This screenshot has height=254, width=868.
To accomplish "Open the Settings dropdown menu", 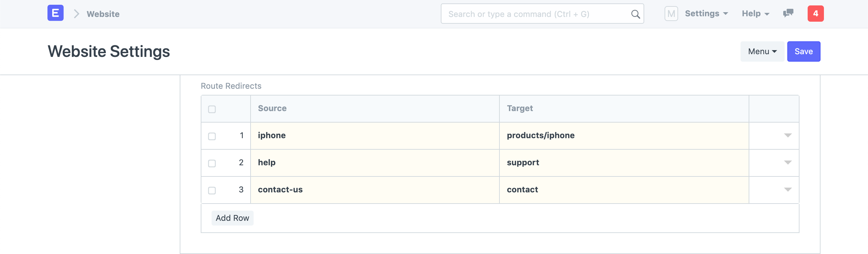I will 706,14.
